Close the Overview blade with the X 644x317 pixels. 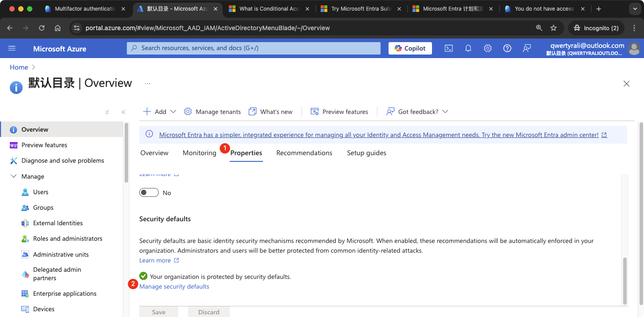(x=626, y=83)
